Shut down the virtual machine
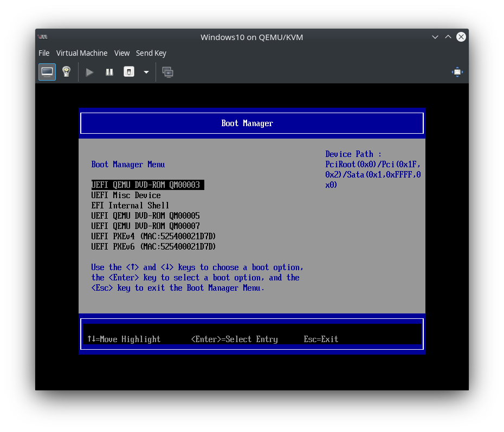This screenshot has height=432, width=504. click(x=129, y=72)
